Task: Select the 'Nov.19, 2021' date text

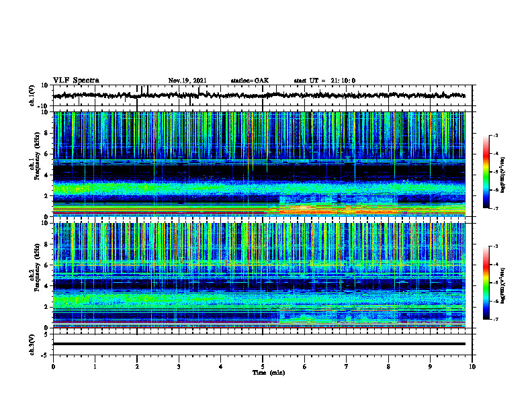Action: coord(187,81)
